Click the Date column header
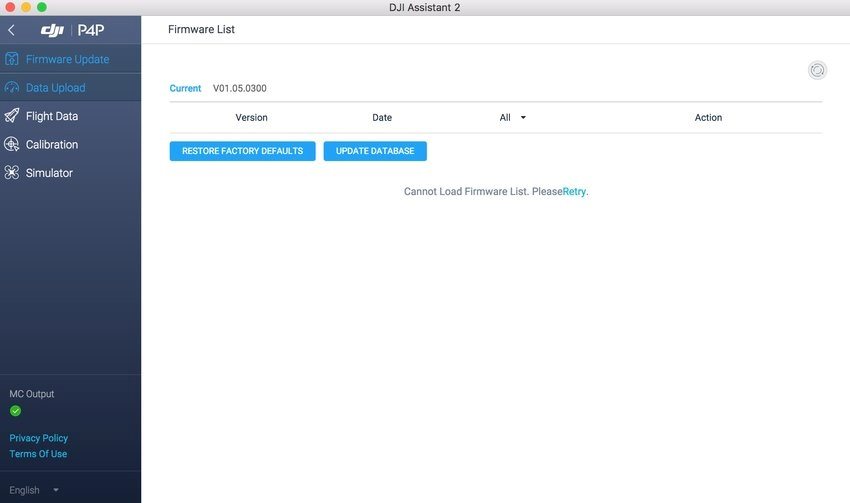This screenshot has width=850, height=503. (382, 118)
